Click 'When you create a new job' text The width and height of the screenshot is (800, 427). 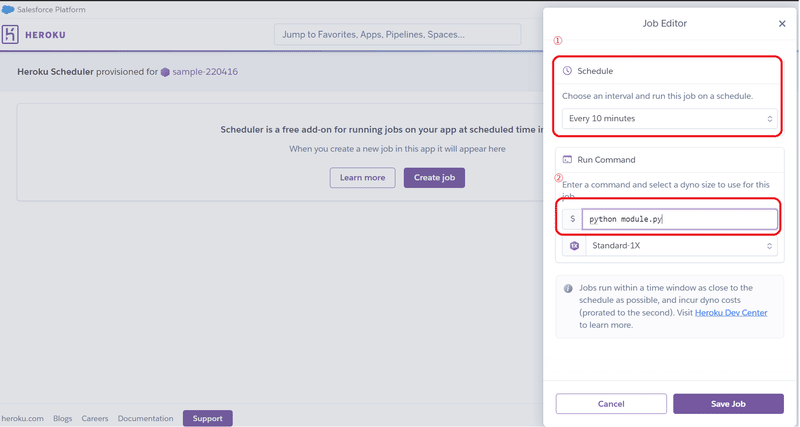pyautogui.click(x=397, y=149)
